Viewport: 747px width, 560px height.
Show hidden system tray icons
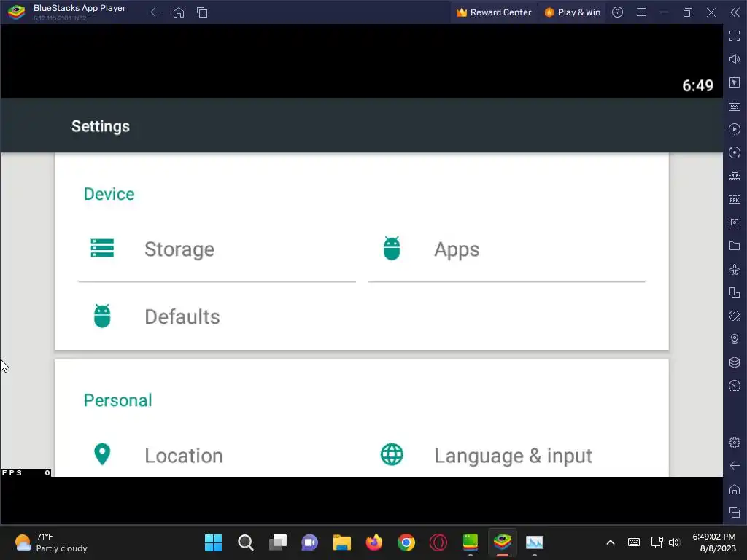611,542
